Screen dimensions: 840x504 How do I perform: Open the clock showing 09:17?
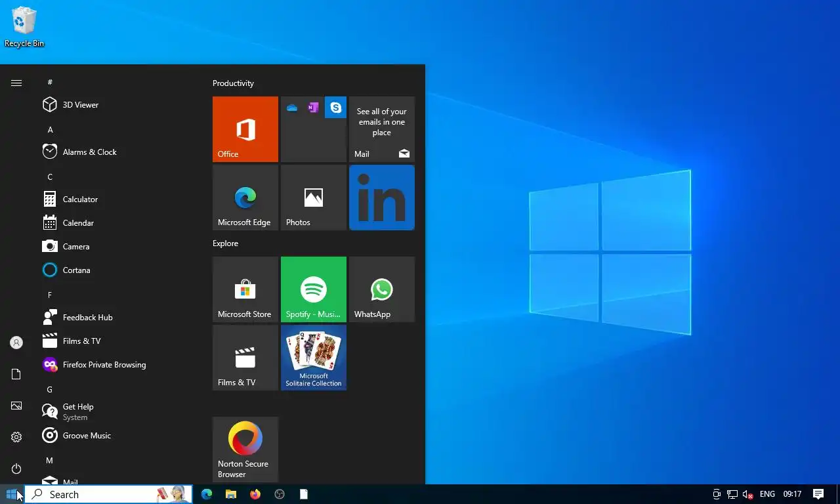coord(792,494)
